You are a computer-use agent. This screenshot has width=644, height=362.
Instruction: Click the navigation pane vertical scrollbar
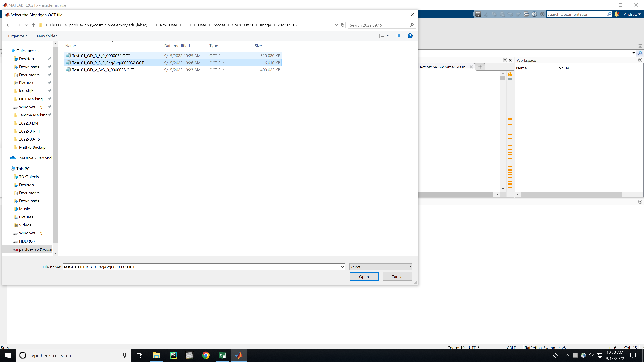click(55, 145)
